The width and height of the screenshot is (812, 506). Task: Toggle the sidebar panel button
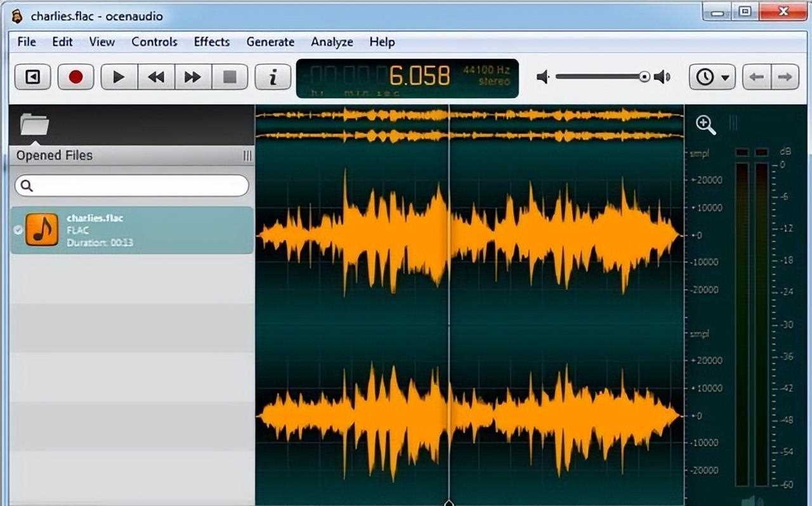pos(32,77)
